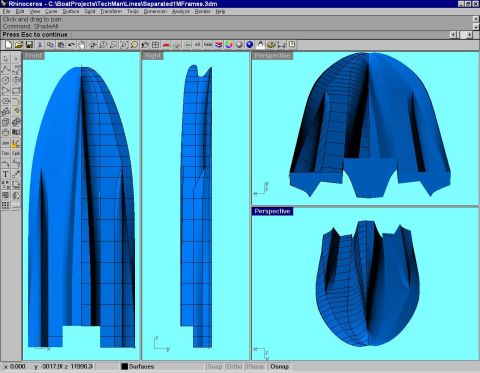
Task: Click the yellow Zoom Selected magnifier icon
Action: 134,45
